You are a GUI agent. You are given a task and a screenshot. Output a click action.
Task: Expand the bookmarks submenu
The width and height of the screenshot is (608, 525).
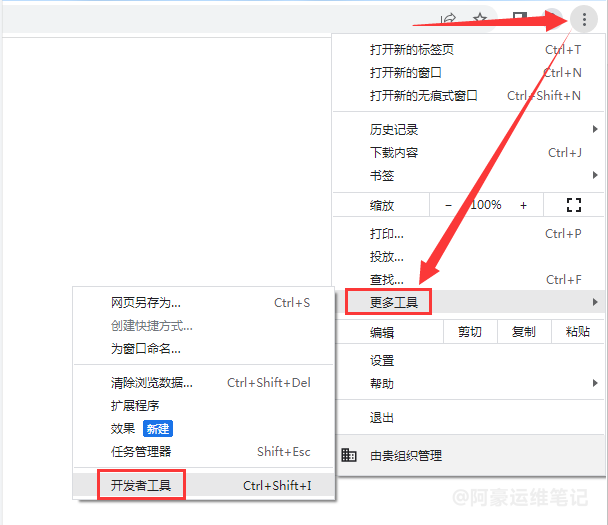pos(469,175)
